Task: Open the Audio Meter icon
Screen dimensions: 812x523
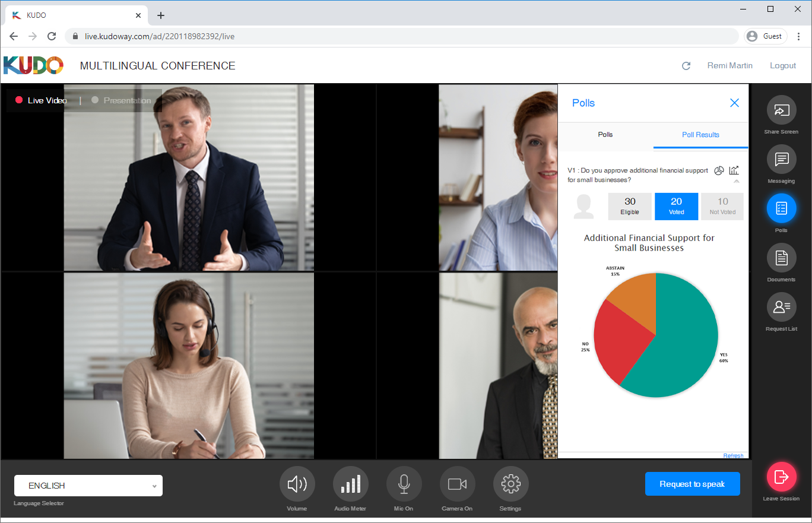Action: click(x=350, y=484)
